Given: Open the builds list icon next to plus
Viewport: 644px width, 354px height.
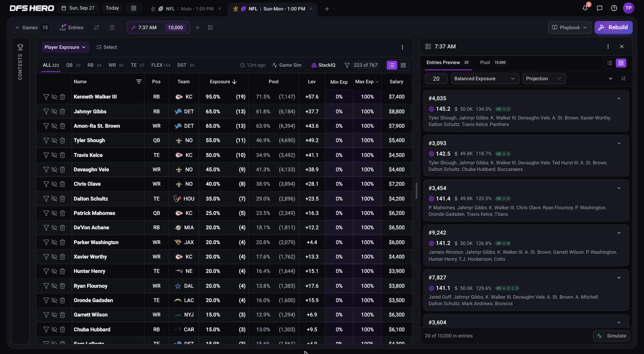Looking at the screenshot, I should coord(210,27).
